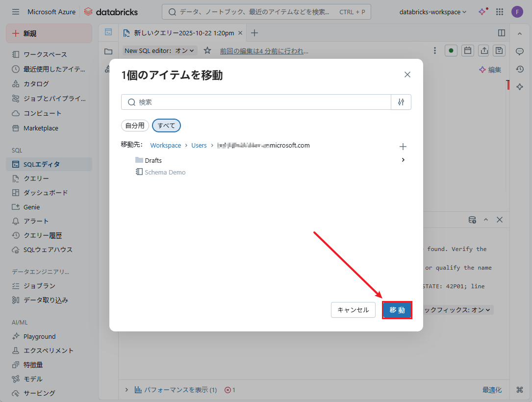Open the comments icon in right sidebar
This screenshot has width=532, height=402.
(x=520, y=51)
